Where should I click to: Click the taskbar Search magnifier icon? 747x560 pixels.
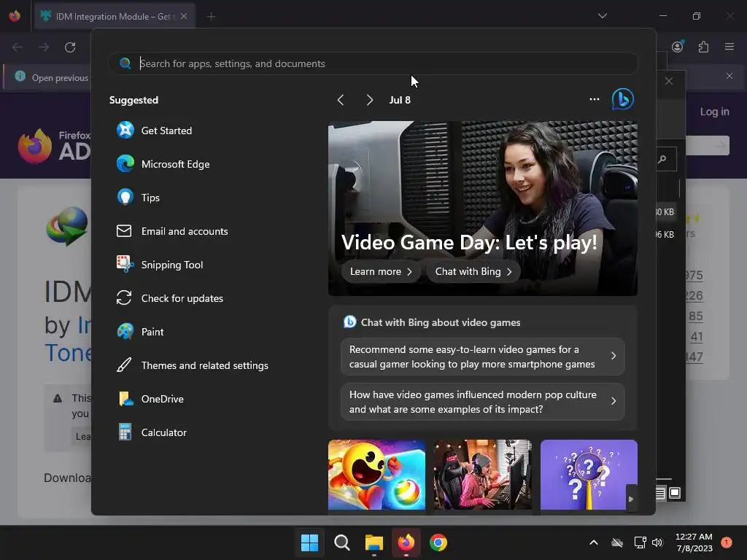tap(341, 542)
